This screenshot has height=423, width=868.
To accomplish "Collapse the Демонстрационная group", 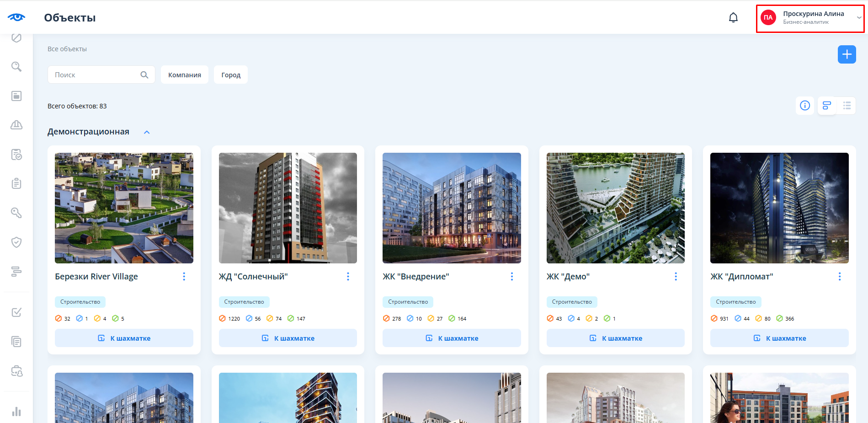I will [147, 132].
